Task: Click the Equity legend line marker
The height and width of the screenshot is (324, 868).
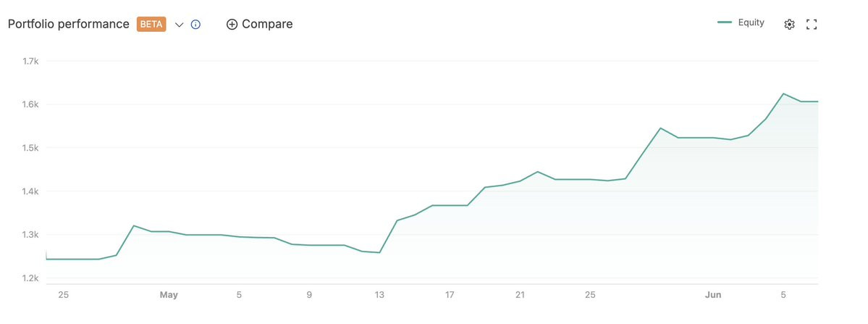Action: [x=725, y=22]
